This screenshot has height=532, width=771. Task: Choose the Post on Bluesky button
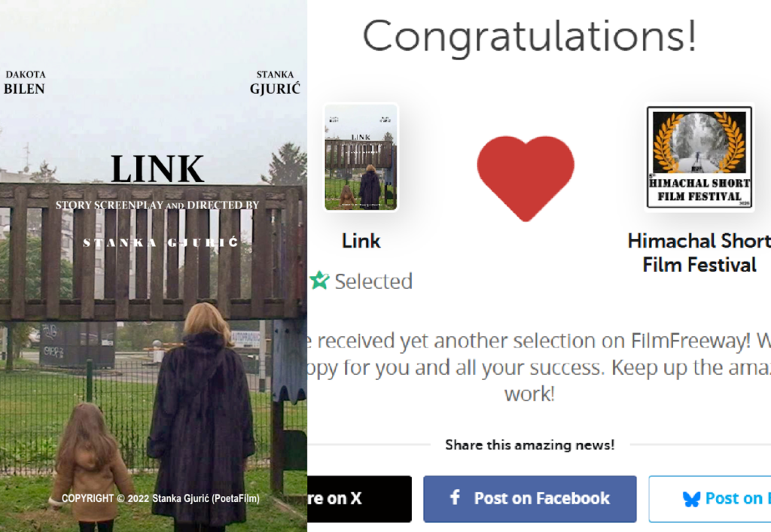(709, 499)
